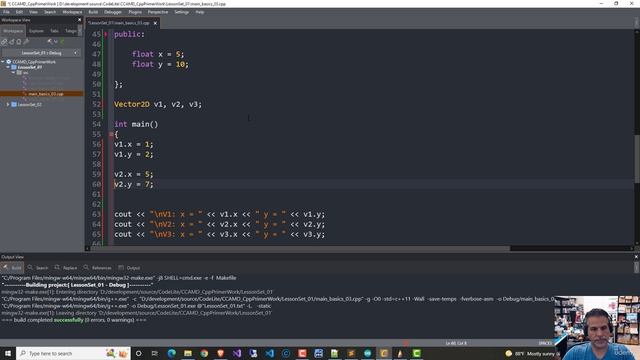Select the LessonSet_02 project in tree
Screen dimensions: 640x360
coord(29,104)
